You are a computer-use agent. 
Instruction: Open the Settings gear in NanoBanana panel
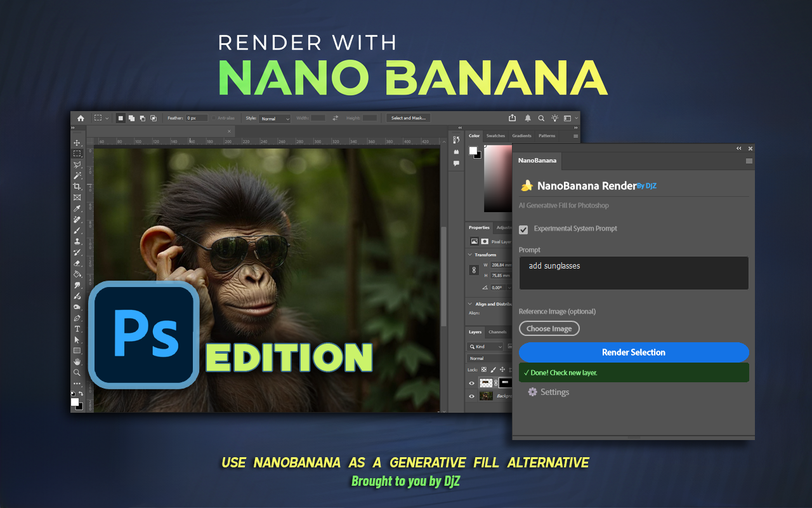(x=532, y=392)
